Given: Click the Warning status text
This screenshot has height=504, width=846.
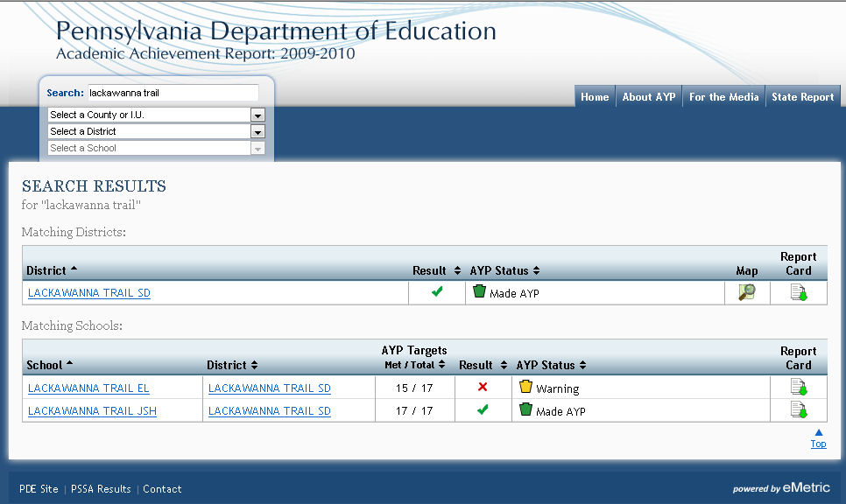Looking at the screenshot, I should [x=557, y=388].
